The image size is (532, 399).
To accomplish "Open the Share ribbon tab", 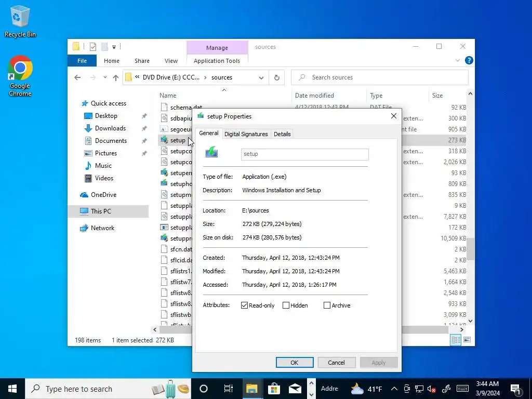I will click(x=142, y=61).
